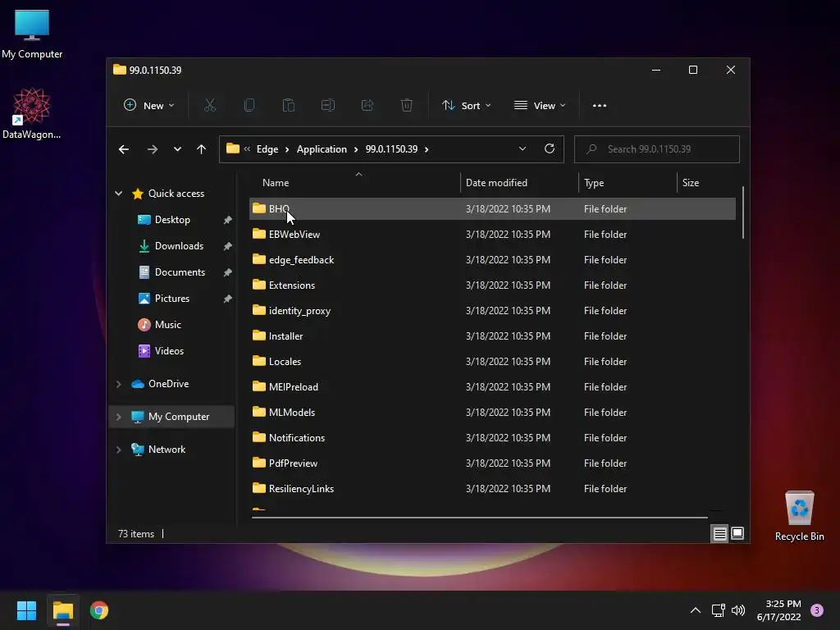The image size is (840, 630).
Task: Show hidden system tray icons
Action: [x=696, y=610]
